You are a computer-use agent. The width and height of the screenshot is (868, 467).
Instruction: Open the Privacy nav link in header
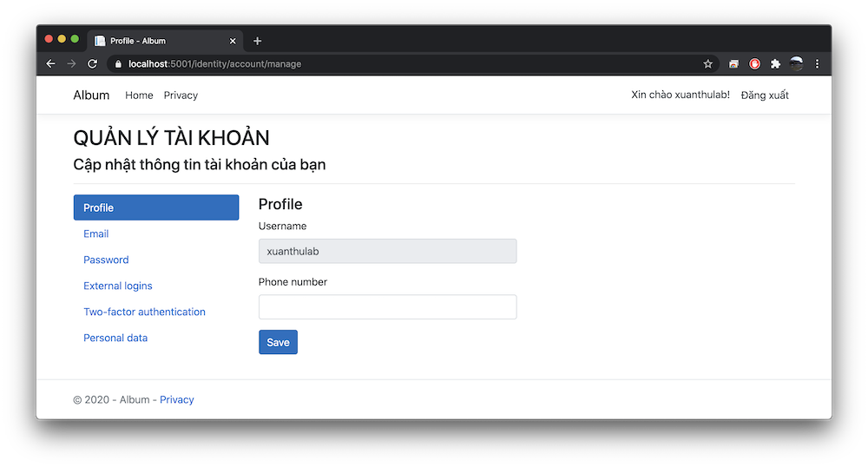tap(181, 95)
